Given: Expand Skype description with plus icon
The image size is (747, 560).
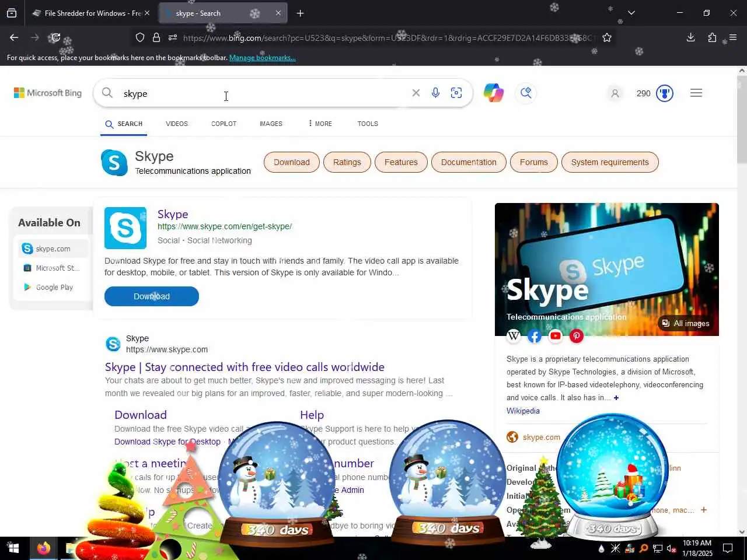Looking at the screenshot, I should [616, 398].
